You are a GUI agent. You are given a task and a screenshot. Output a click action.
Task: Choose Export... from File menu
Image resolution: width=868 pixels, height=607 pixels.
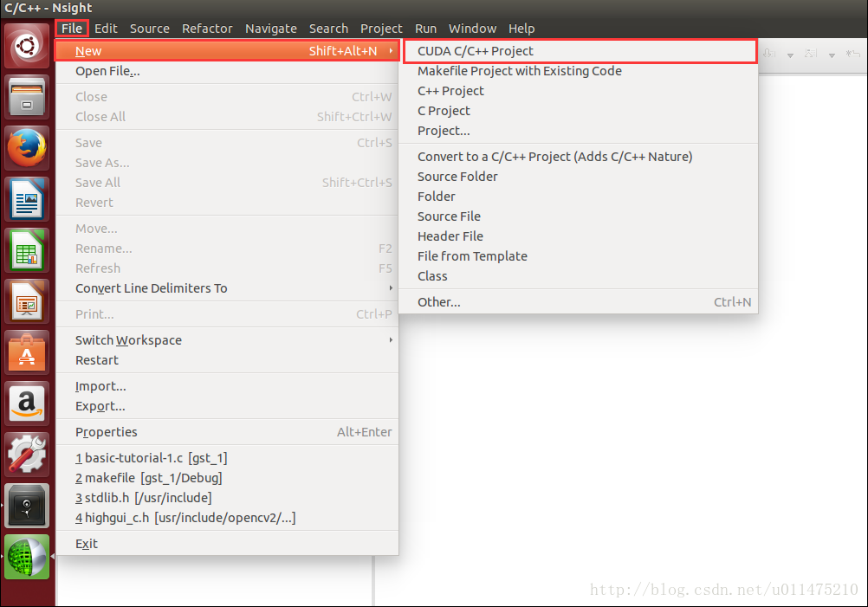(227, 406)
